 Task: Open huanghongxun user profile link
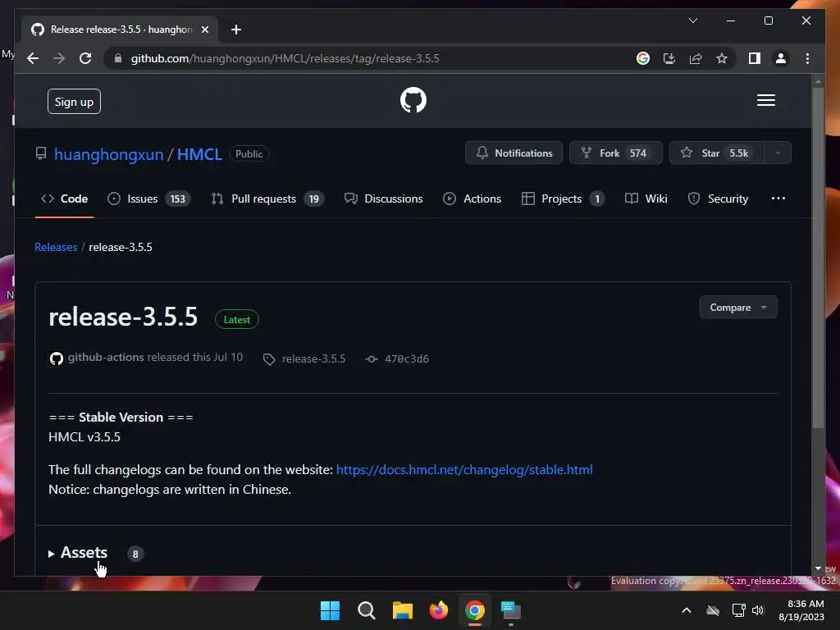[x=109, y=154]
